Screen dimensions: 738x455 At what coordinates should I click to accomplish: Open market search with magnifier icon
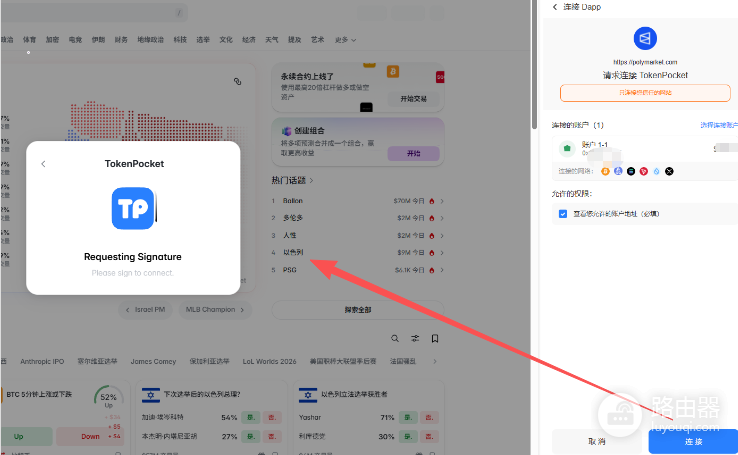(x=395, y=338)
